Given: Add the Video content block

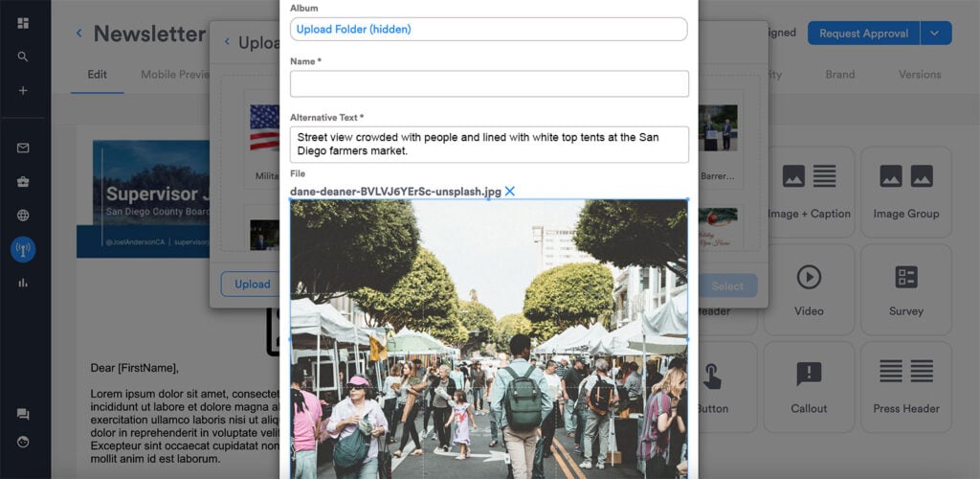Looking at the screenshot, I should pos(809,289).
